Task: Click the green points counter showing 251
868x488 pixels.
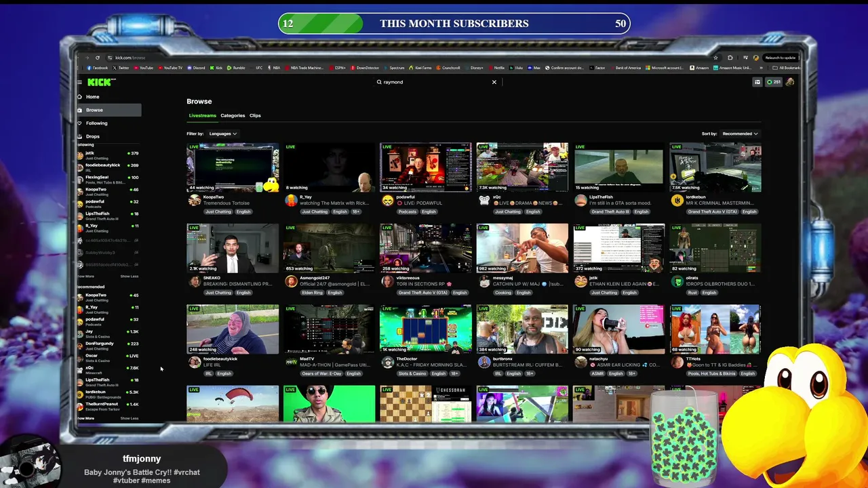Action: click(774, 82)
